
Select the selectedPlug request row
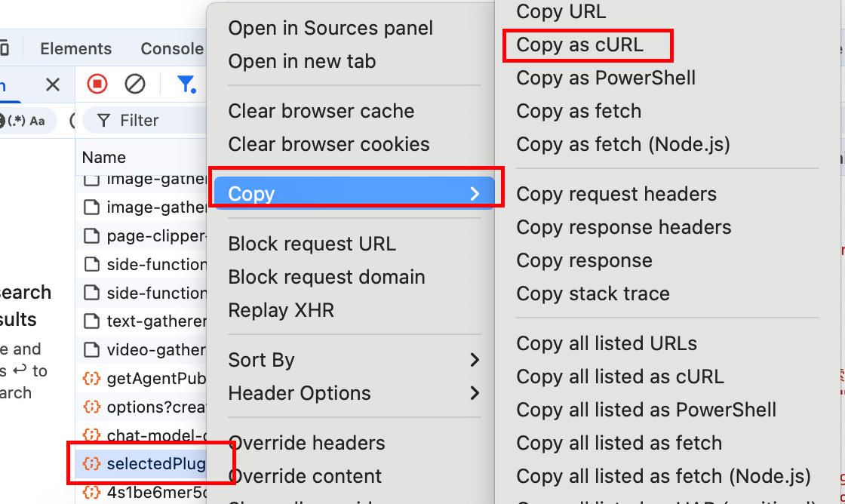(141, 463)
